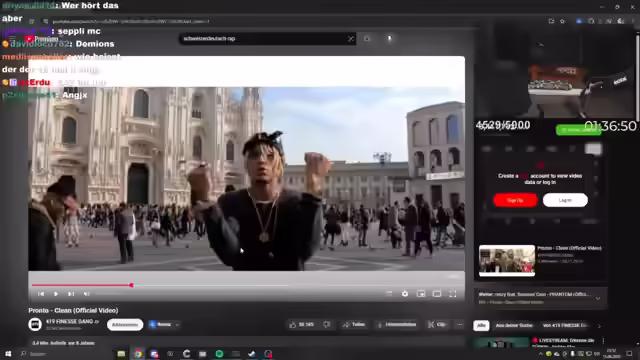Open the channel membership dropdown arrow
640x360 pixels.
coord(177,325)
